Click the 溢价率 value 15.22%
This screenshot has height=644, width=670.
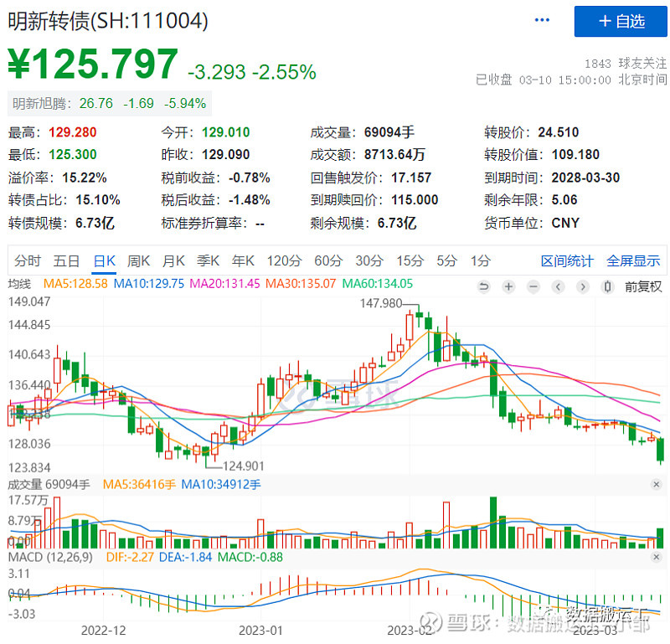click(x=85, y=178)
